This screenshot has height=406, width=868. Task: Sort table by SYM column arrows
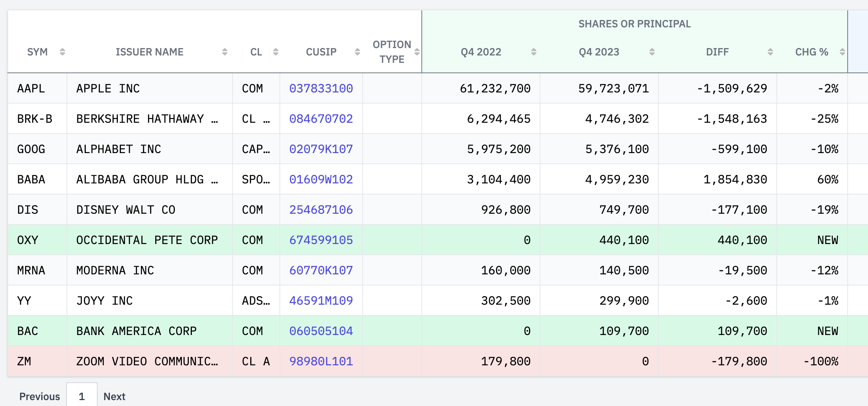pos(62,52)
